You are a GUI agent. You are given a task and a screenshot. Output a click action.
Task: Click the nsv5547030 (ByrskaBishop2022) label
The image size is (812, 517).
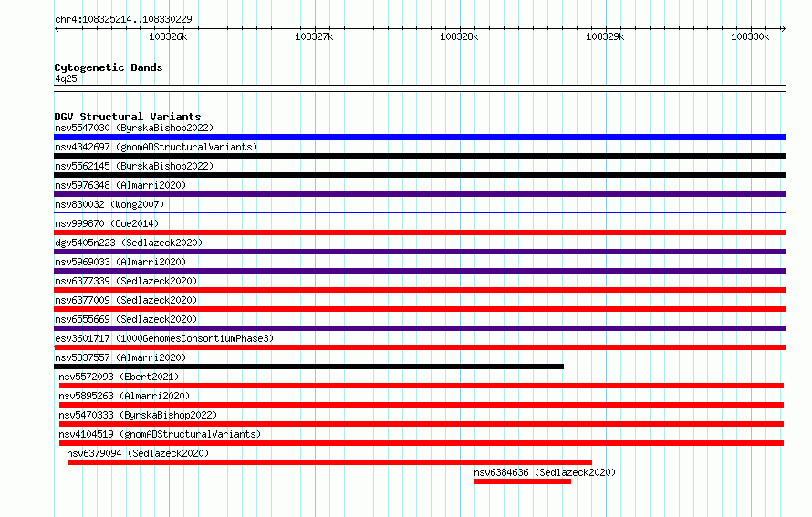[x=134, y=128]
